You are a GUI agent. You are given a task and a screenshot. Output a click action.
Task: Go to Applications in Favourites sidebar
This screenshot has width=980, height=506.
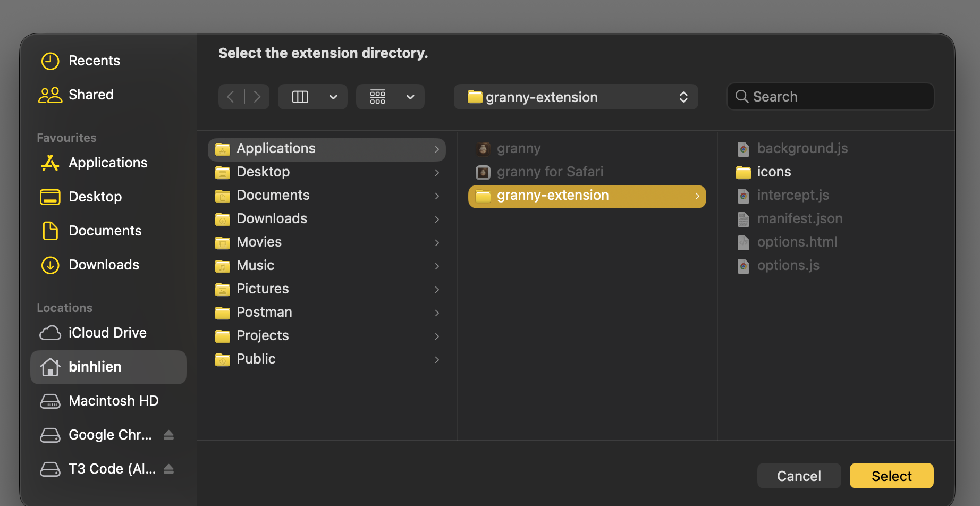pyautogui.click(x=107, y=163)
